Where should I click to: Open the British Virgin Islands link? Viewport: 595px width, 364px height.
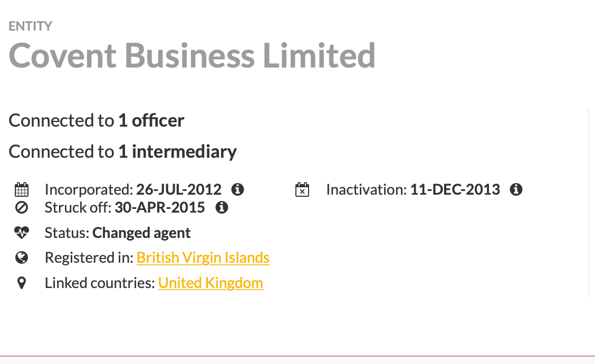tap(203, 257)
